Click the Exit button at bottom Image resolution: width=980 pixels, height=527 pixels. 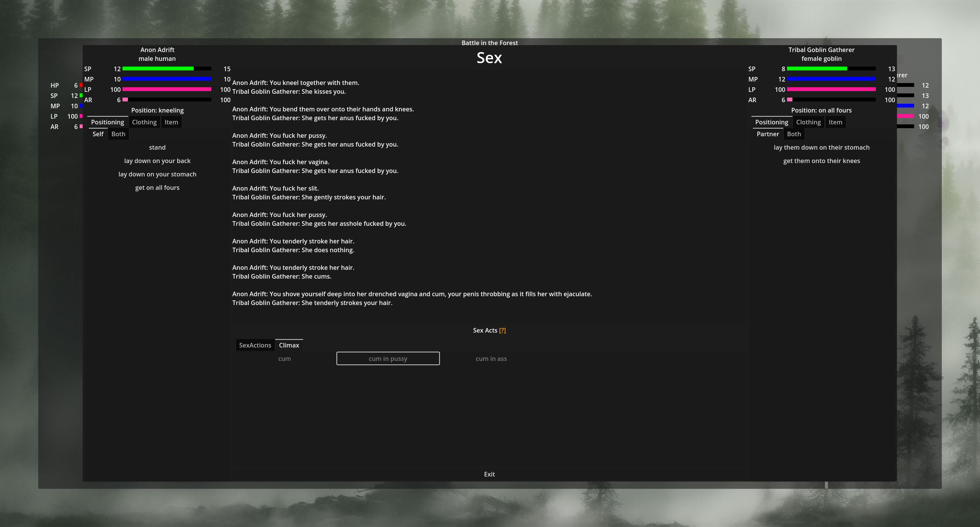489,474
